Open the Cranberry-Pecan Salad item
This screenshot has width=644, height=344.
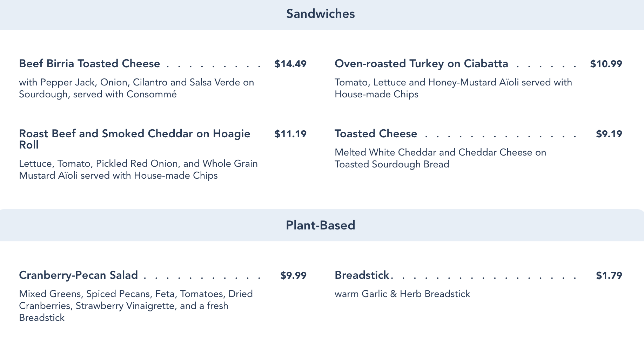click(78, 275)
